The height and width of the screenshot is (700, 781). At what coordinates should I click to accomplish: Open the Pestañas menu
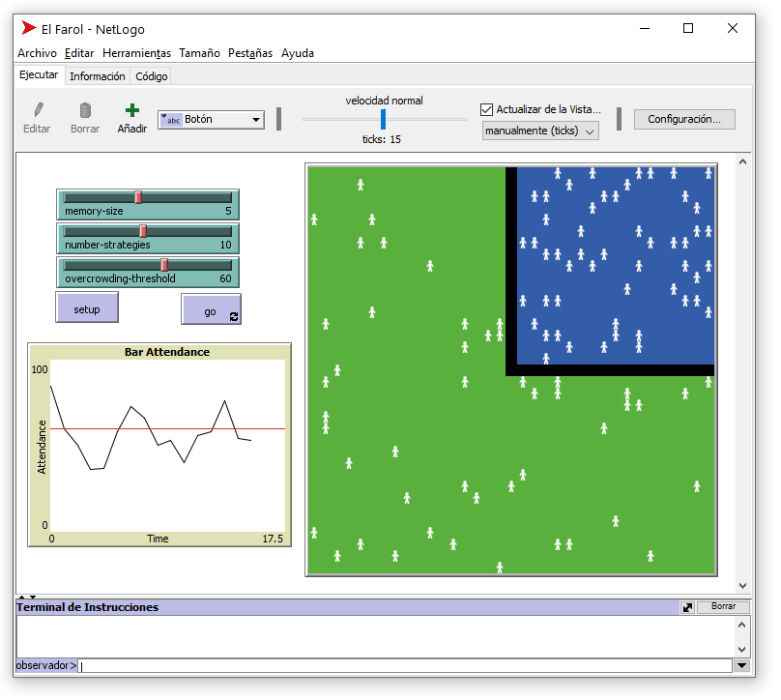250,53
